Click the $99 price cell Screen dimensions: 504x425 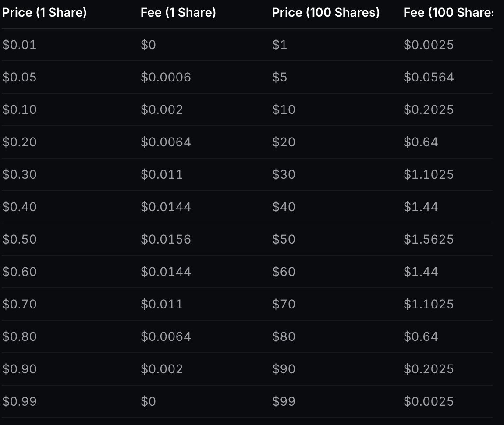284,402
